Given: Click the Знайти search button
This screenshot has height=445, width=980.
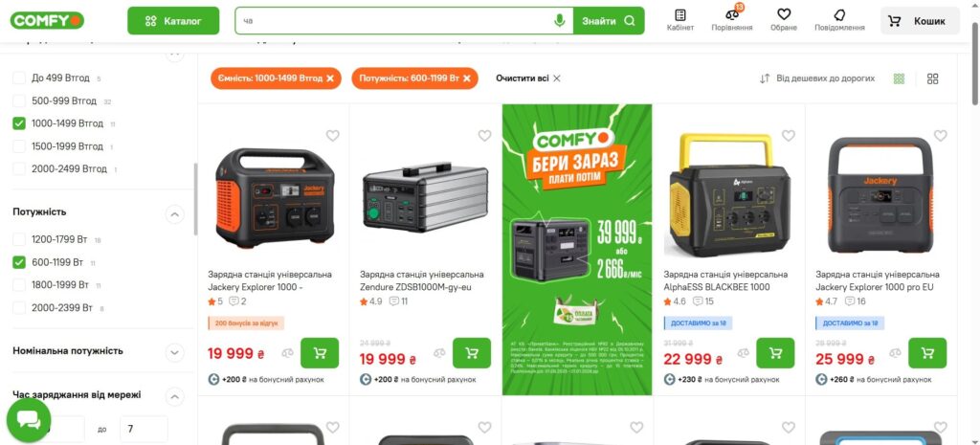Looking at the screenshot, I should (x=608, y=21).
